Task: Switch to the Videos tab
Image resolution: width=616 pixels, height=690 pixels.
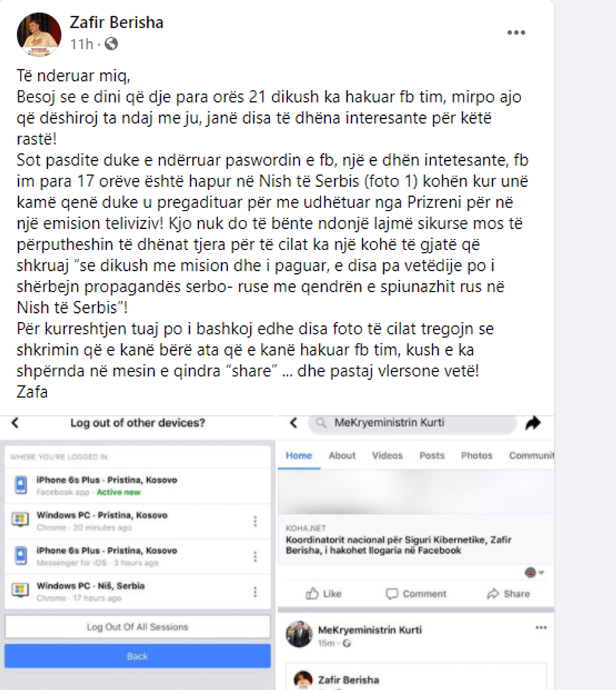Action: point(387,456)
